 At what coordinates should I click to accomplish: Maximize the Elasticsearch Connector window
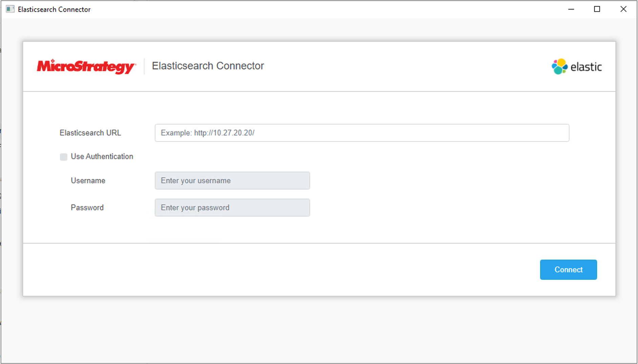597,9
